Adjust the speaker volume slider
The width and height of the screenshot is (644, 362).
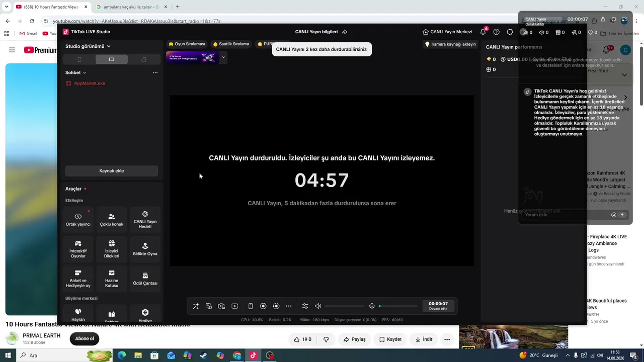pos(344,306)
